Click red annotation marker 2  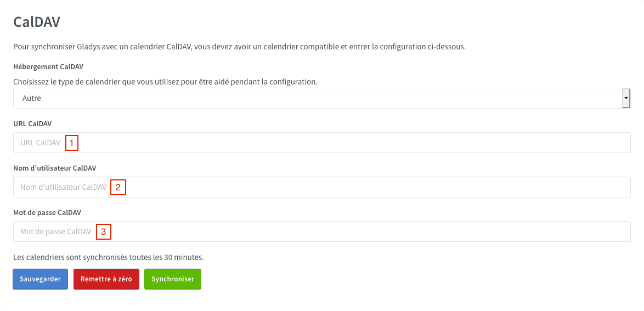point(118,188)
